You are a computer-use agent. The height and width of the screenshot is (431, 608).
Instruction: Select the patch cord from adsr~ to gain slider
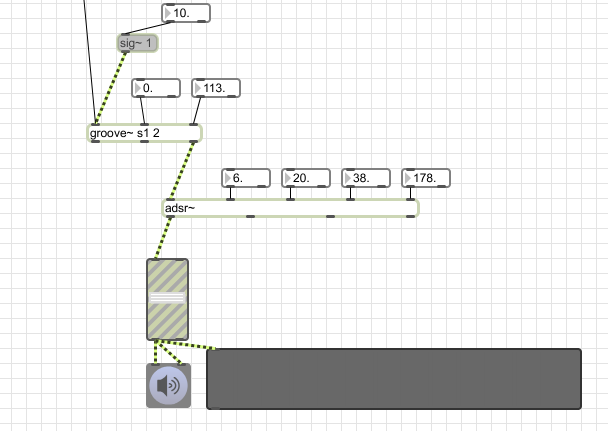[x=163, y=238]
